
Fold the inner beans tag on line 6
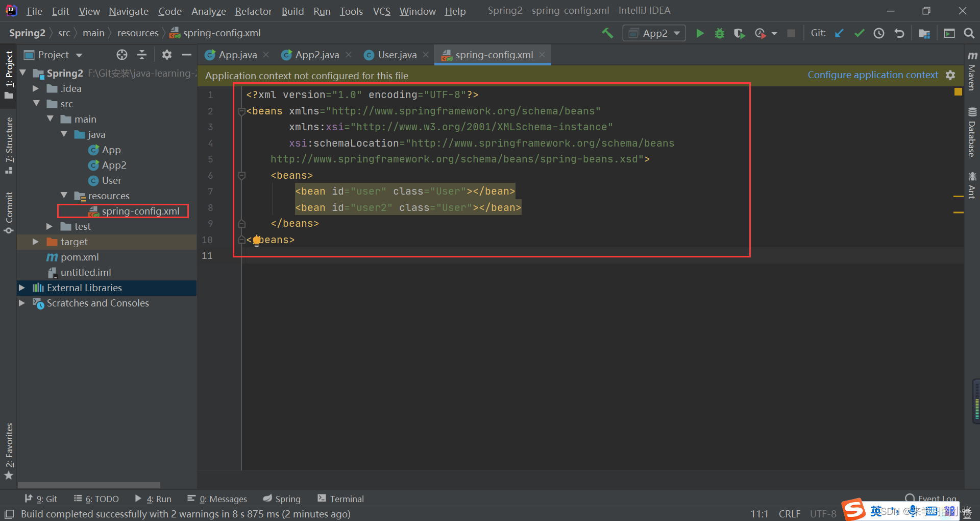pos(242,176)
